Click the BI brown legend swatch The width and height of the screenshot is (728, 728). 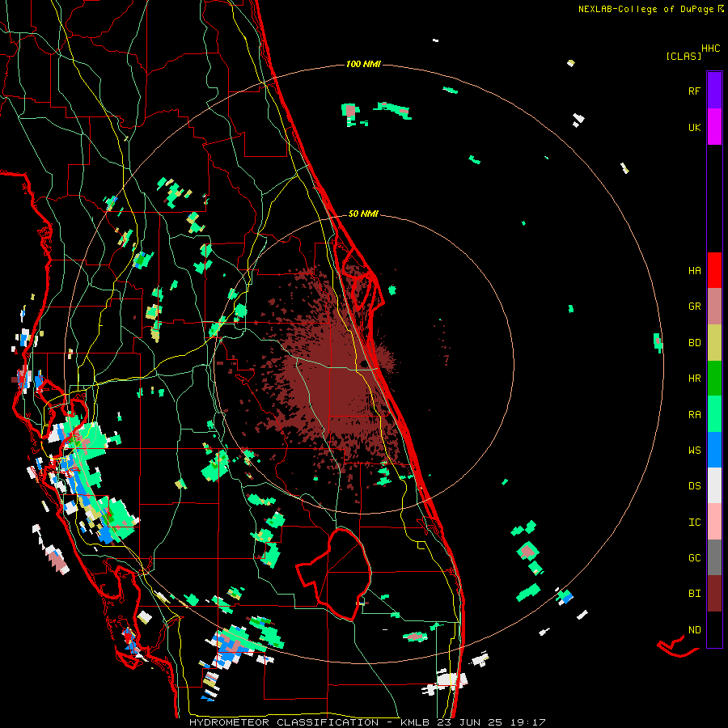pyautogui.click(x=714, y=594)
